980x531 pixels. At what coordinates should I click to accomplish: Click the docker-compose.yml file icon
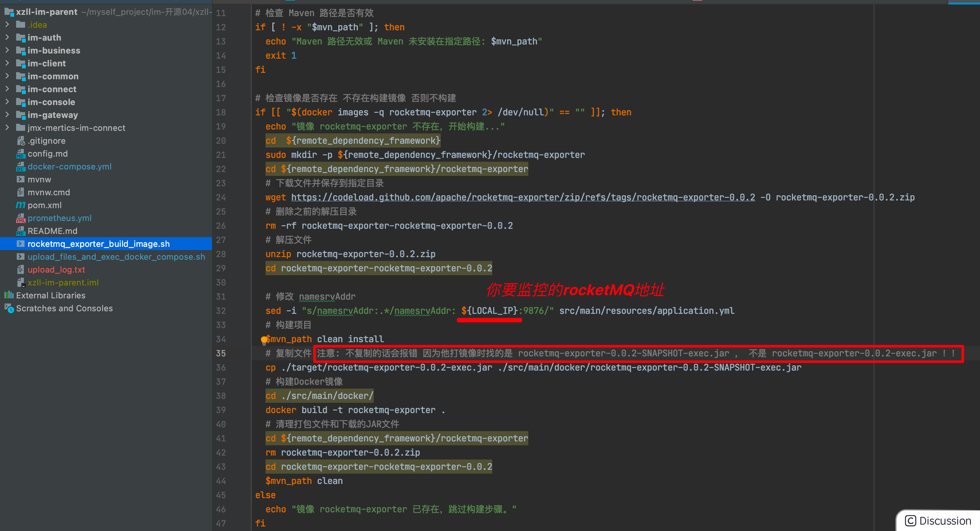click(21, 167)
